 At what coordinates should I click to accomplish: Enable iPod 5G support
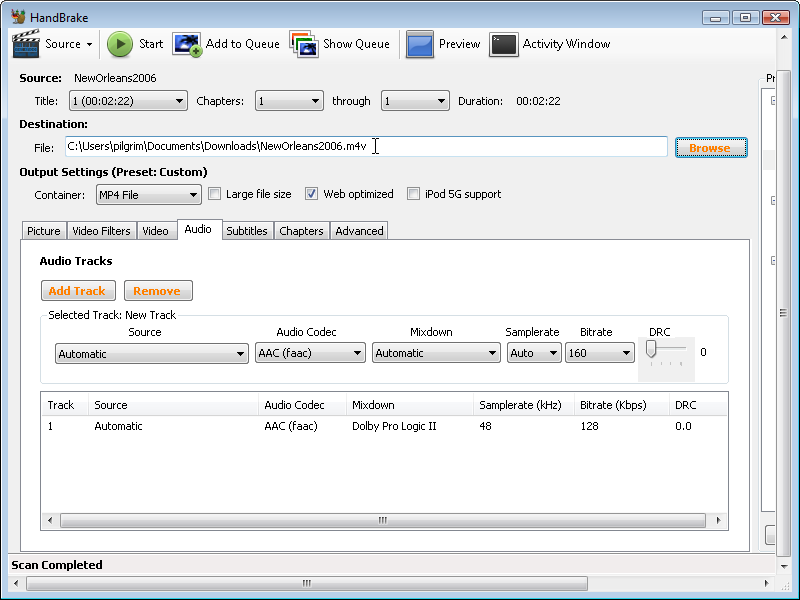[x=413, y=193]
